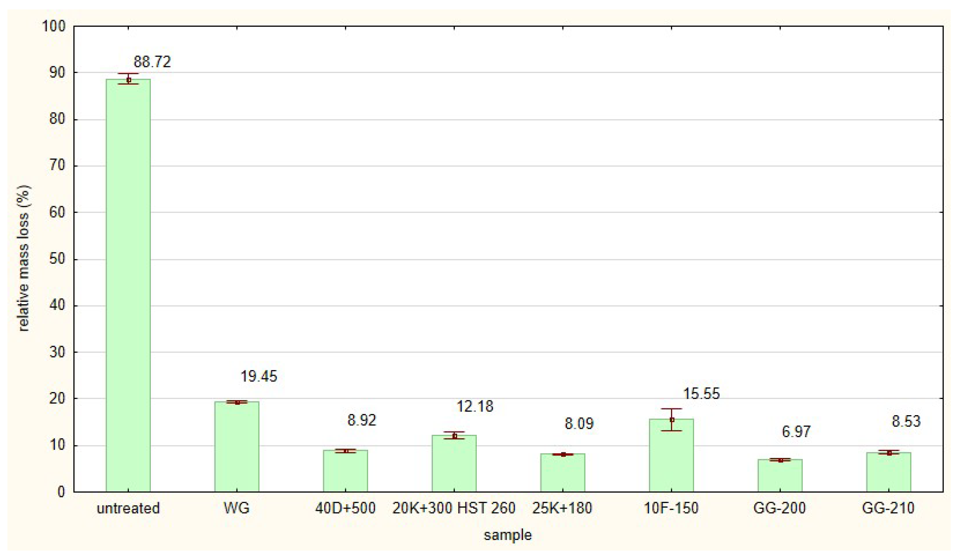Click the 100 y-axis tick label

click(x=54, y=26)
